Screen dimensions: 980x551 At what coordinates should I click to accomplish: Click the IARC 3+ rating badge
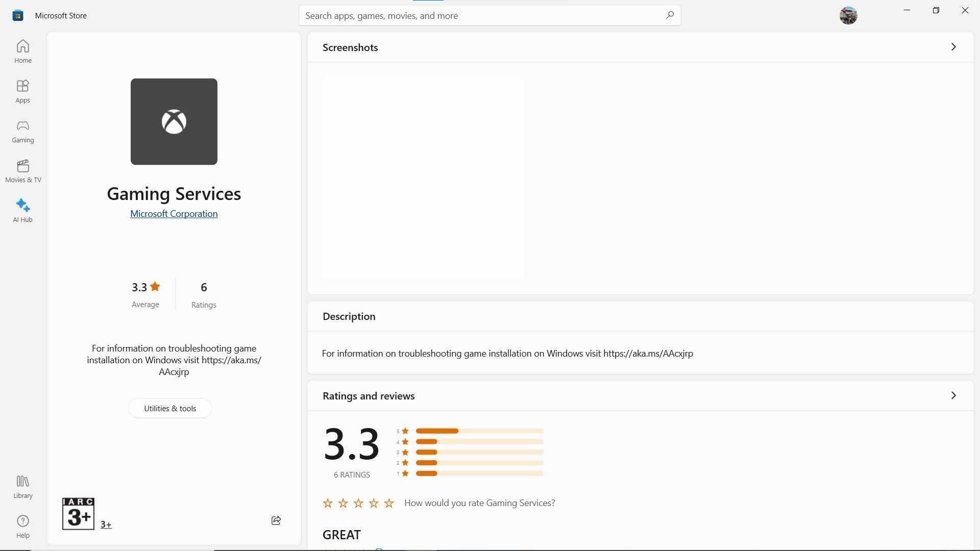click(x=78, y=514)
